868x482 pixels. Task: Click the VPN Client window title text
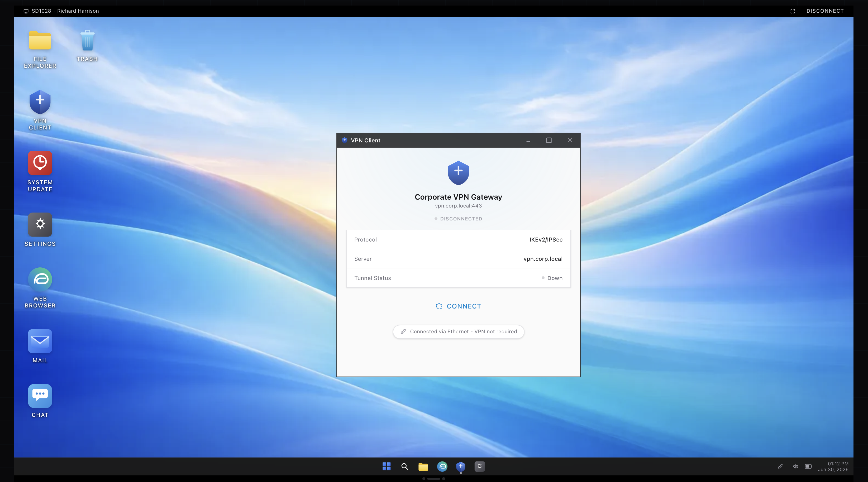click(x=365, y=140)
